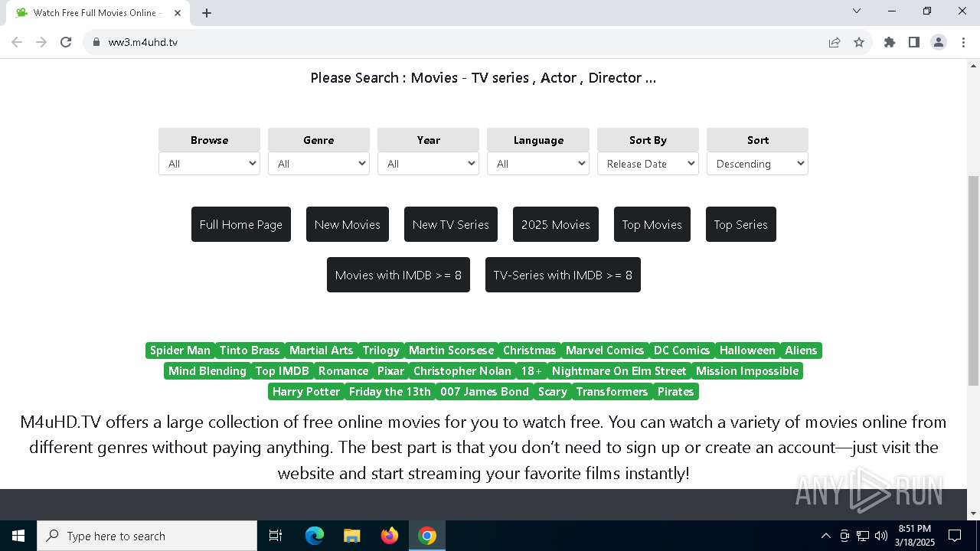Open New Movies section
This screenshot has width=980, height=551.
348,224
